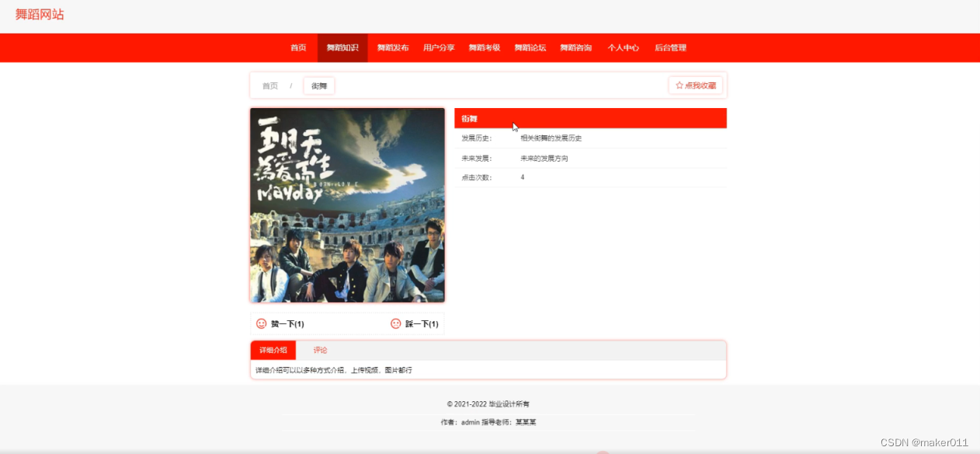Go to the 用户分享 section

(x=437, y=47)
